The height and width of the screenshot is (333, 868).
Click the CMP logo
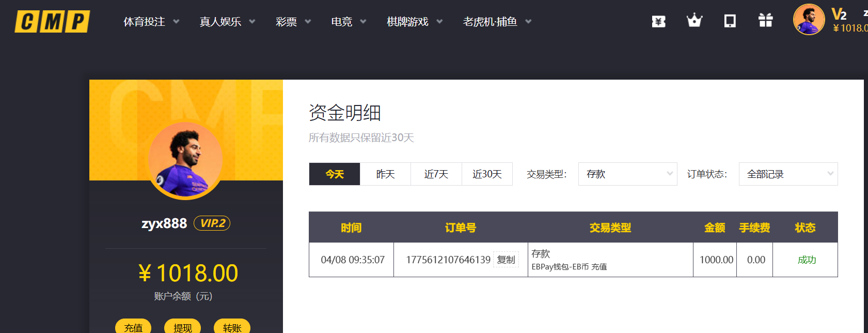52,22
